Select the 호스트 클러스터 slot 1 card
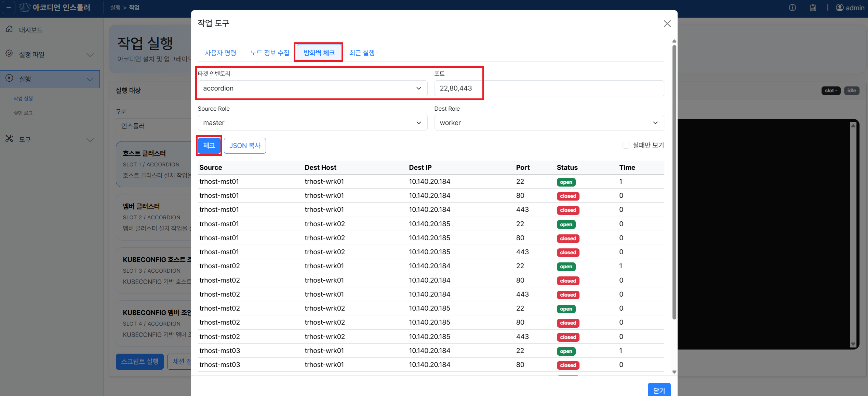Viewport: 868px width, 396px height. 154,164
